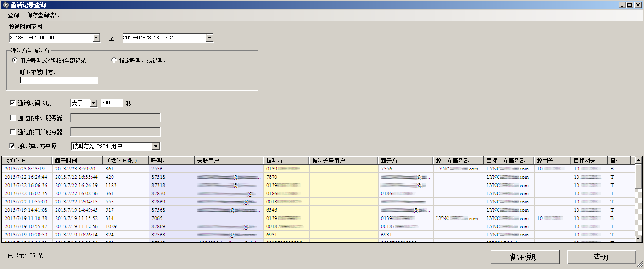
Task: Click the 备注说明 button
Action: click(525, 257)
